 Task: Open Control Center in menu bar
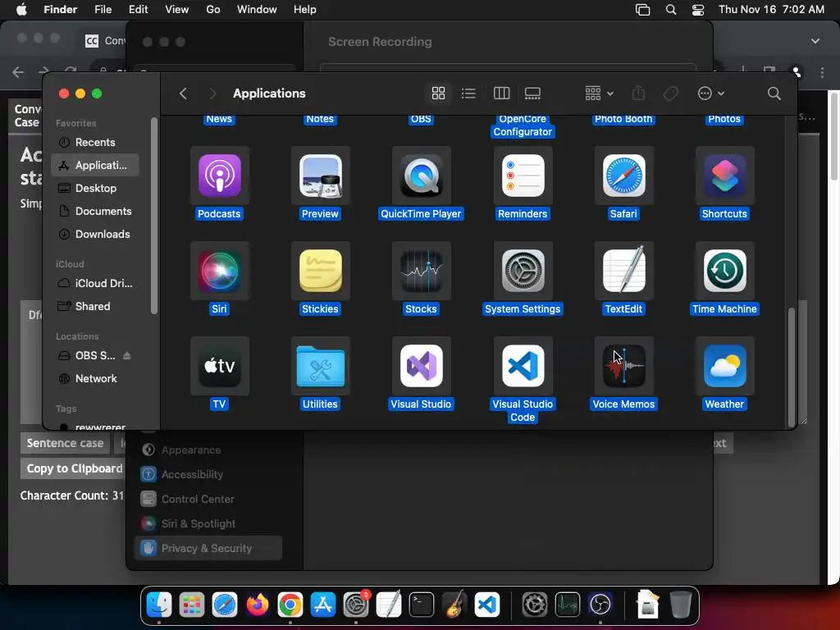click(x=697, y=10)
